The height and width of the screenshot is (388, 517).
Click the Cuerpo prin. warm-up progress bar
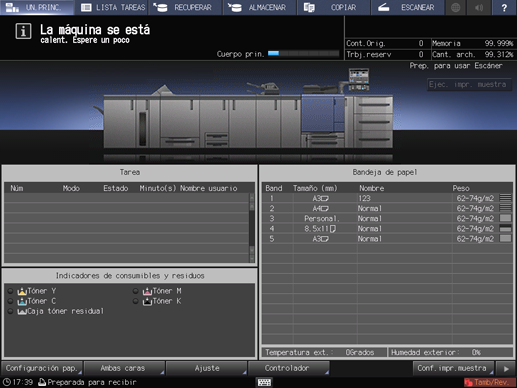pyautogui.click(x=303, y=54)
